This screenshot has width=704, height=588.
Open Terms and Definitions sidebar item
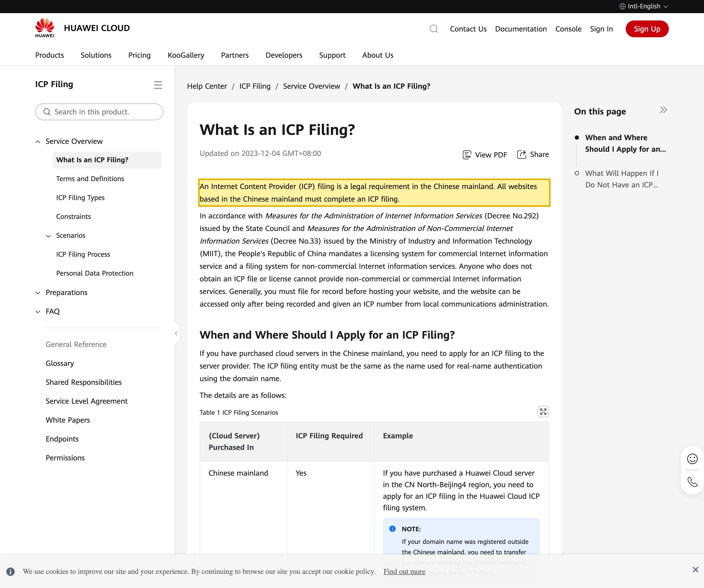click(x=90, y=179)
